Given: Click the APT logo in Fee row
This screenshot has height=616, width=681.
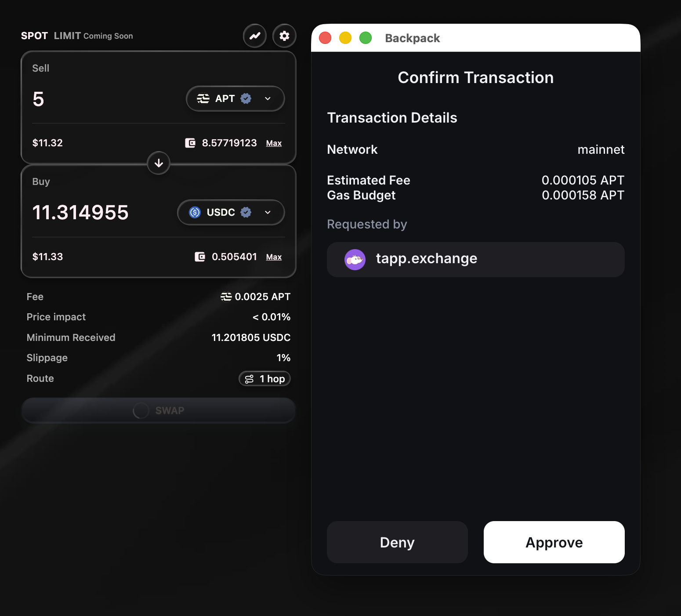Looking at the screenshot, I should [x=226, y=297].
